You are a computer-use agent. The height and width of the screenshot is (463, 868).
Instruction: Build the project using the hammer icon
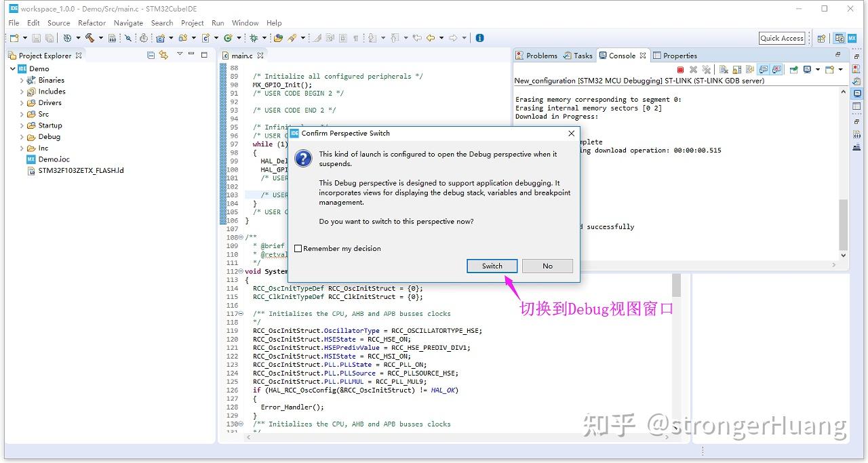pos(90,38)
